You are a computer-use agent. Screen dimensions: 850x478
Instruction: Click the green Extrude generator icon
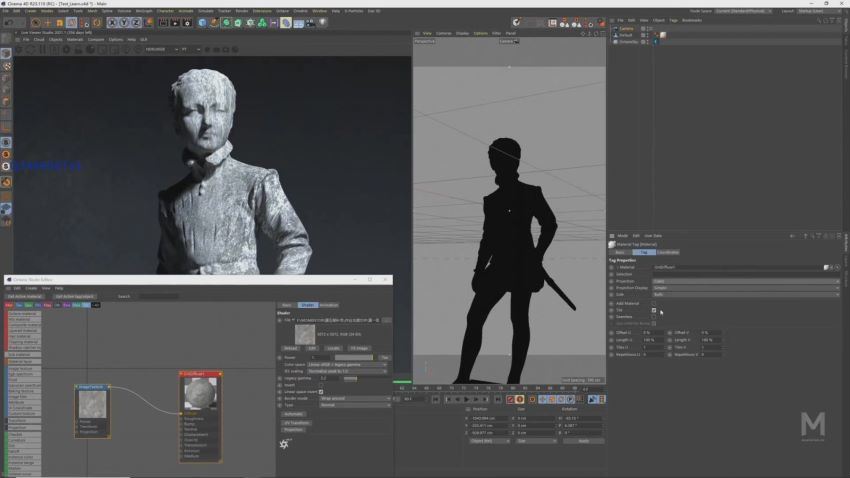[x=238, y=23]
